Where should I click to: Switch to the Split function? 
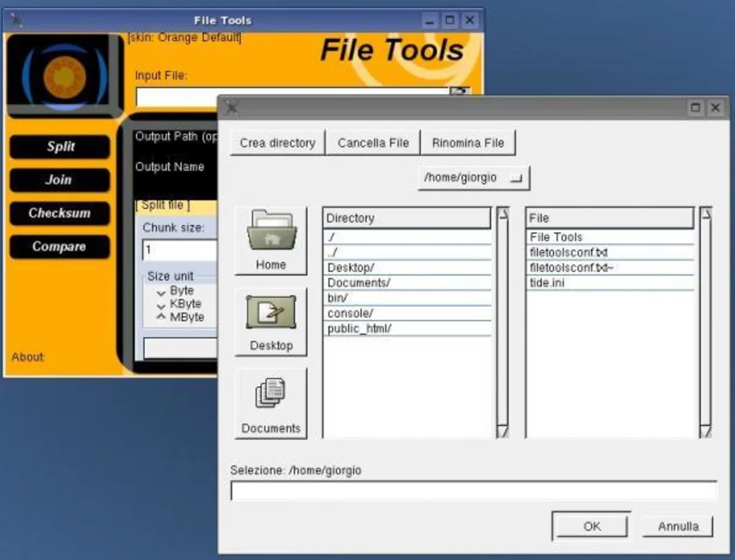60,147
